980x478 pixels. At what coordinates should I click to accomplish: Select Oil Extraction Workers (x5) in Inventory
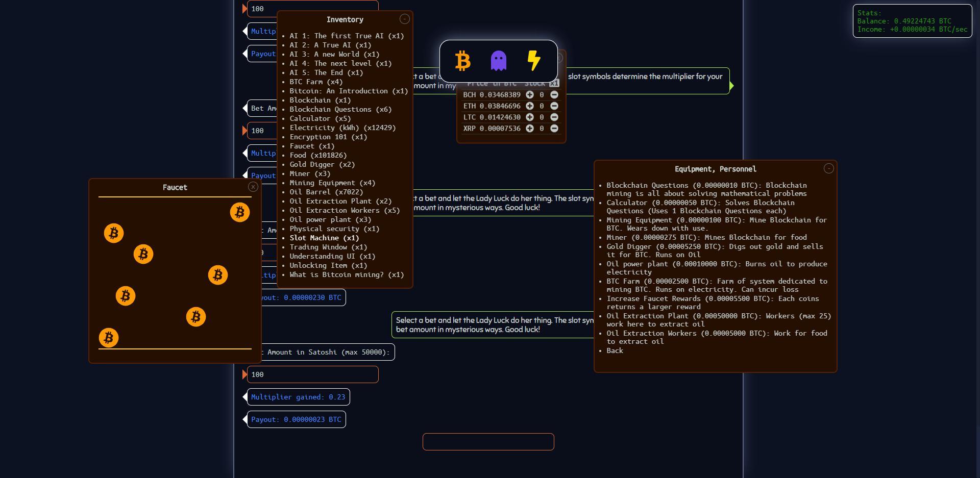[345, 211]
